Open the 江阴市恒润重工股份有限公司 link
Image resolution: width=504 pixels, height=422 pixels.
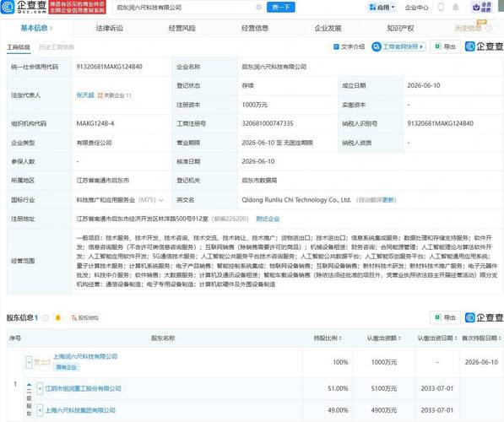83,388
